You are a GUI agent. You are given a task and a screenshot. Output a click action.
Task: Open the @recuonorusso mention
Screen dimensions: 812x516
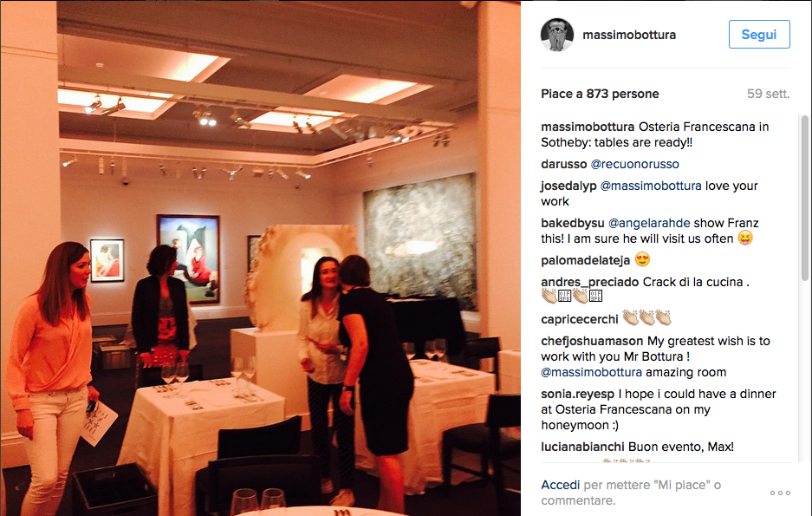pyautogui.click(x=635, y=164)
